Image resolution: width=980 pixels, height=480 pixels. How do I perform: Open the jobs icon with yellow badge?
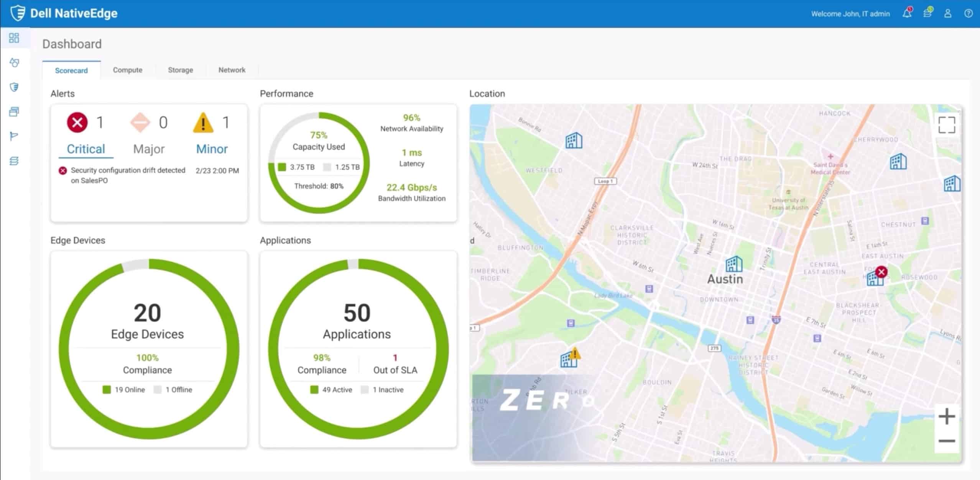point(928,13)
